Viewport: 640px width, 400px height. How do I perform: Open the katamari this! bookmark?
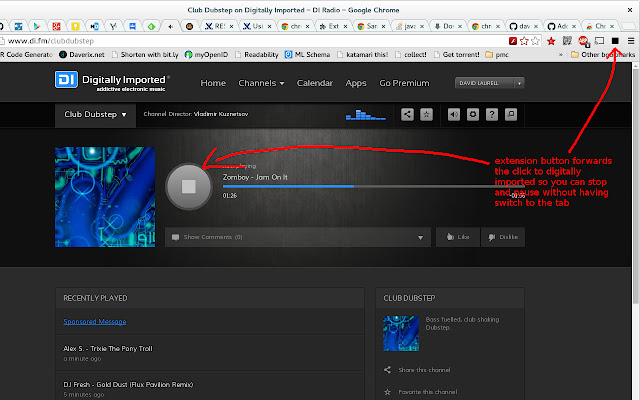[x=362, y=55]
